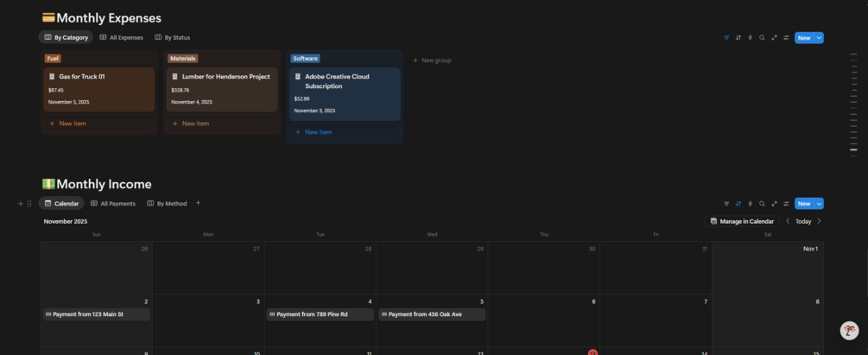The width and height of the screenshot is (868, 355).
Task: Add a new view after By Method tab
Action: (x=198, y=203)
